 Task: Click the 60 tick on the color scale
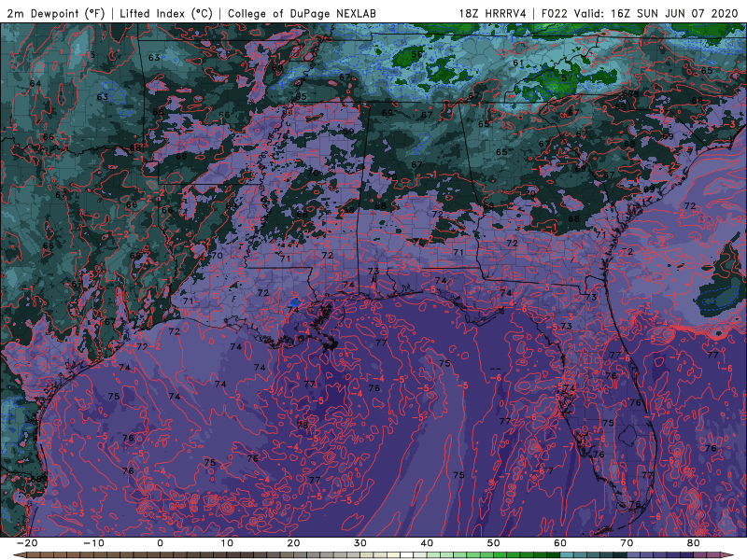pos(560,543)
